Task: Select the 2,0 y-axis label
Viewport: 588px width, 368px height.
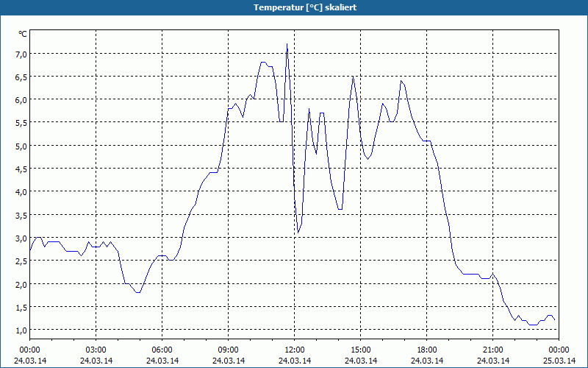Action: coord(22,284)
